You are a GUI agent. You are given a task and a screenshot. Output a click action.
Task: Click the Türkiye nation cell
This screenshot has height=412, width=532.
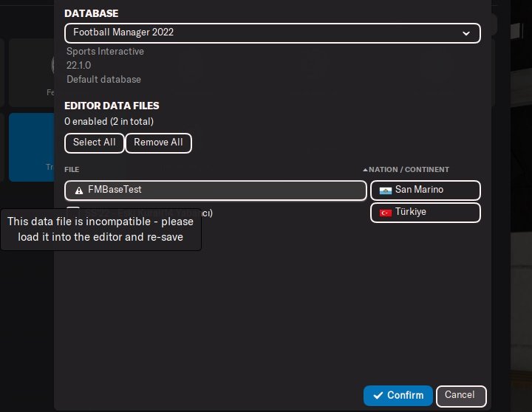(x=426, y=213)
